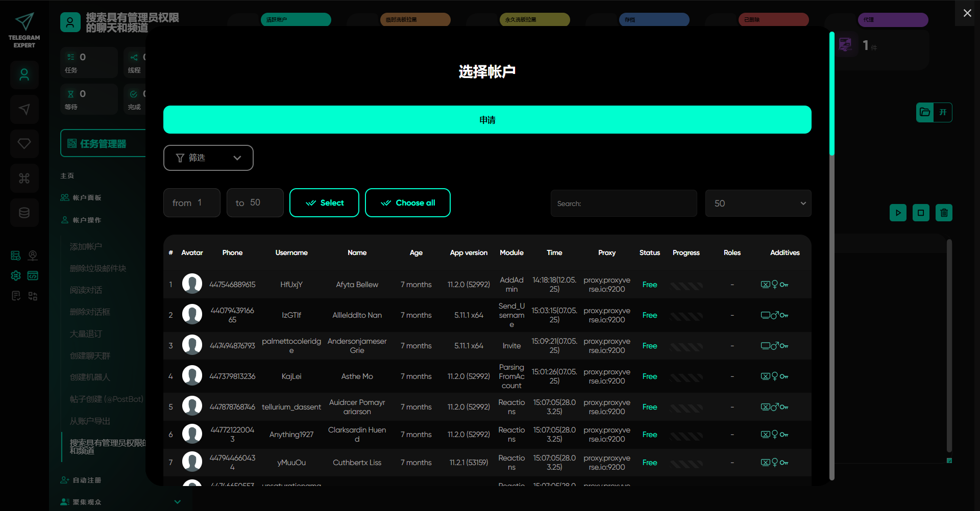The width and height of the screenshot is (980, 511).
Task: Expand the 聚集观众 section chevron
Action: [177, 502]
